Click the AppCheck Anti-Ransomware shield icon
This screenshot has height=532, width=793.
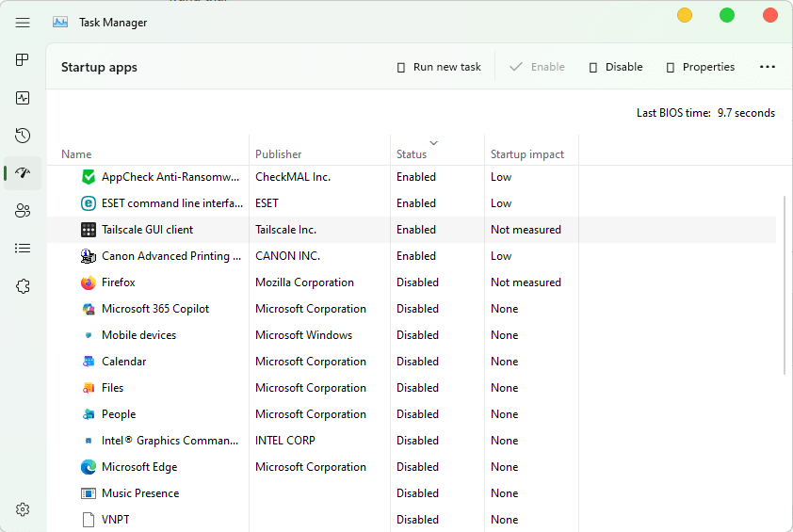(89, 177)
